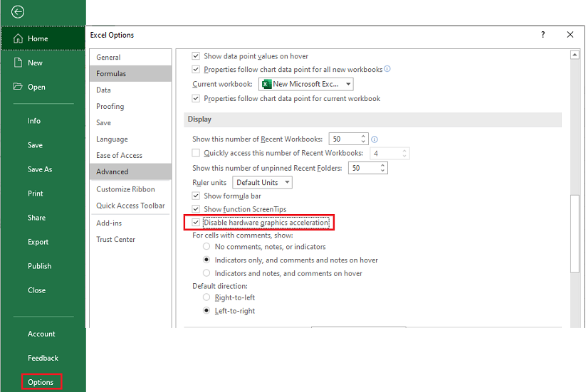Increase unpinned Recent Folders number
Image resolution: width=586 pixels, height=392 pixels.
(382, 165)
